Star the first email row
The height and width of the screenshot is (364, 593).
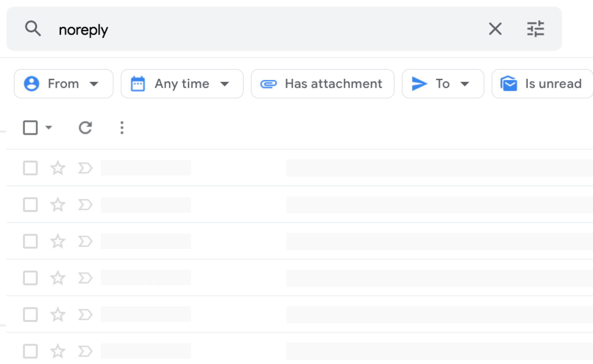click(x=58, y=168)
